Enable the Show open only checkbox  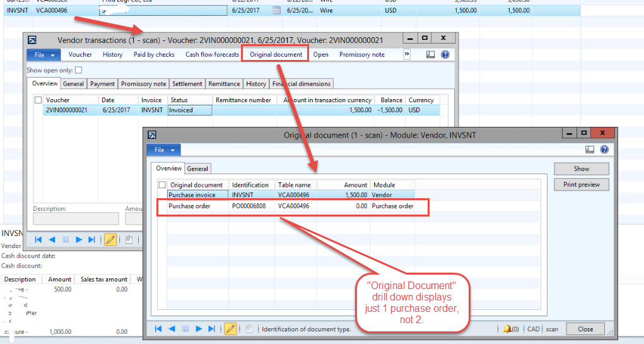79,70
